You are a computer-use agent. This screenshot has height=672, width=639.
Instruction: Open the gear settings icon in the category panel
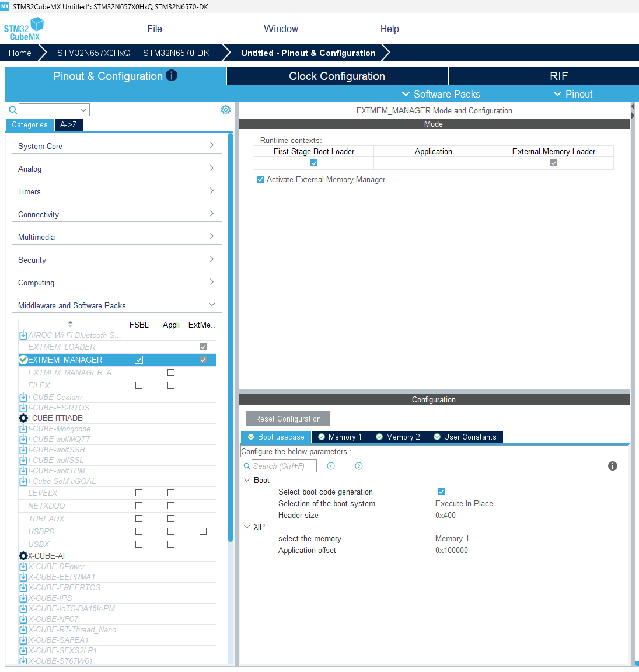point(225,110)
